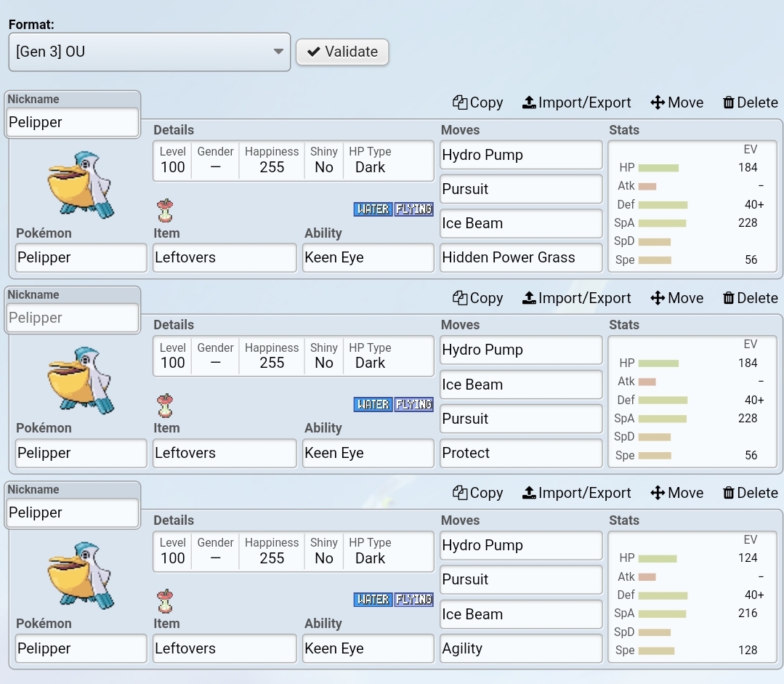Image resolution: width=784 pixels, height=684 pixels.
Task: Click Move on the Agility Pelipper
Action: [677, 493]
